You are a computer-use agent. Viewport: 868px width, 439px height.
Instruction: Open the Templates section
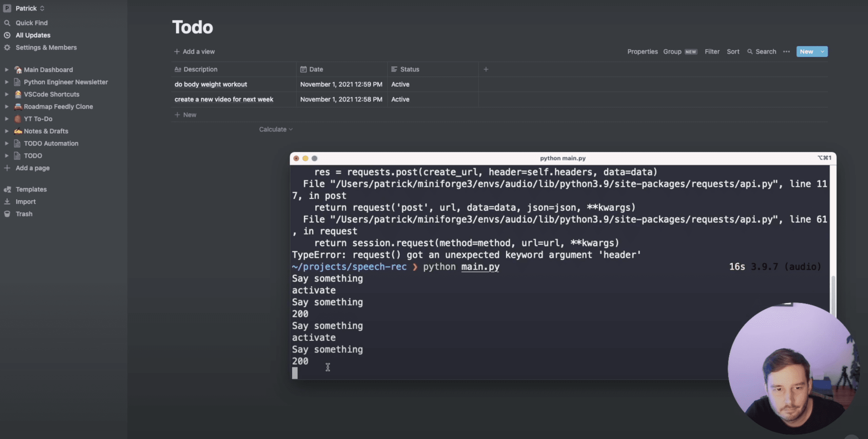click(31, 189)
